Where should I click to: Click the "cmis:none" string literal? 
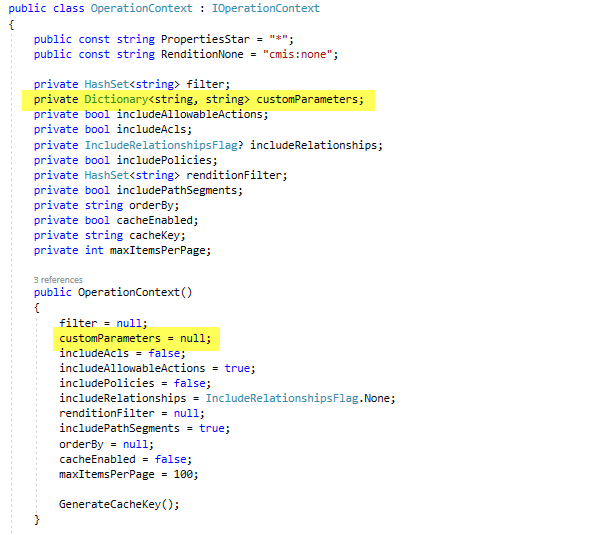point(297,54)
